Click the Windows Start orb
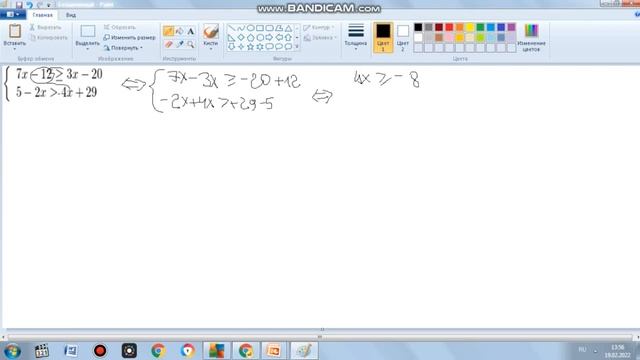This screenshot has width=640, height=360. pyautogui.click(x=12, y=351)
